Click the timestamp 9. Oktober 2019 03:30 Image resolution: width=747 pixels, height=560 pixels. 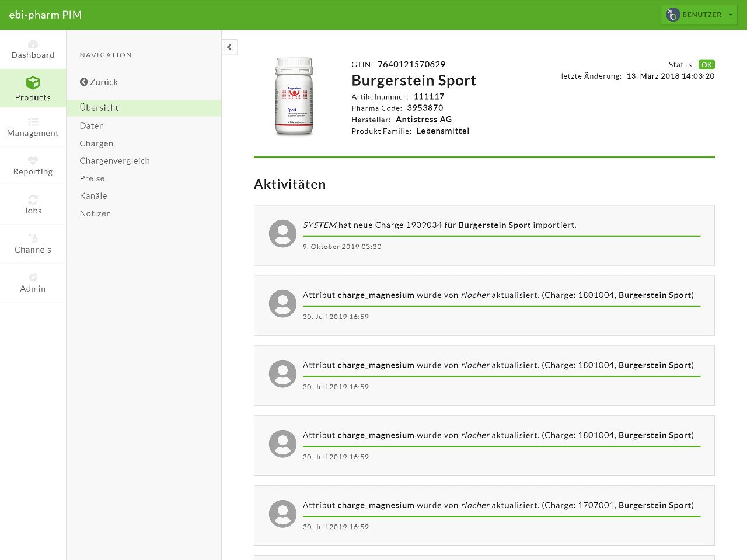342,247
